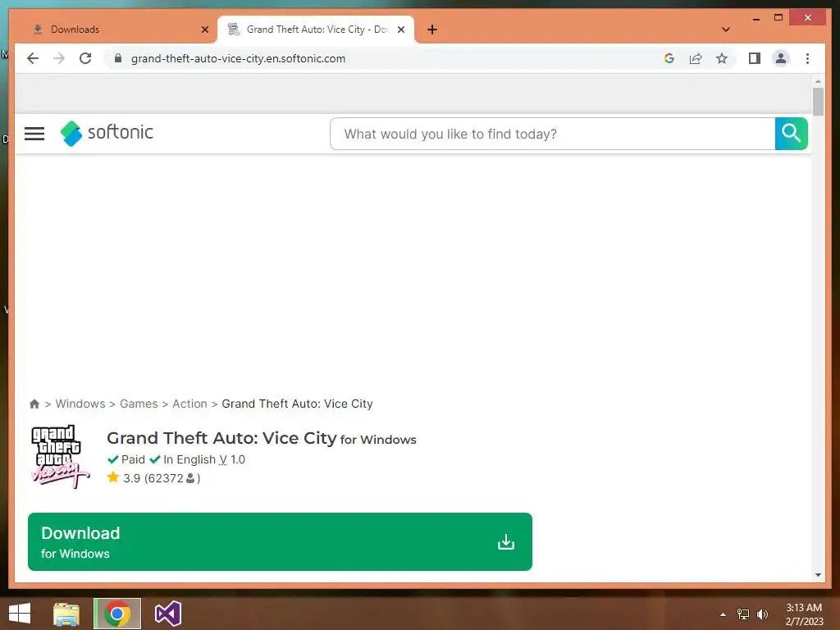Open volume control in tray

point(762,614)
